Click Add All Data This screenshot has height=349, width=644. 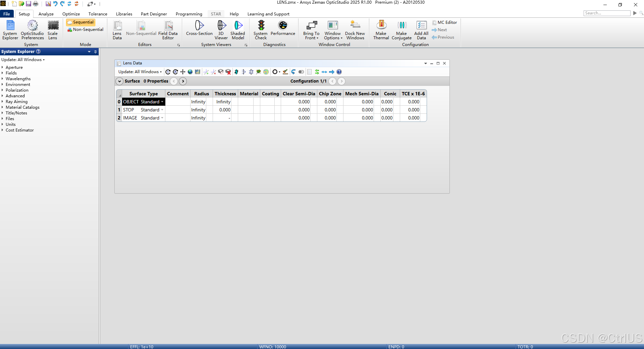[421, 30]
